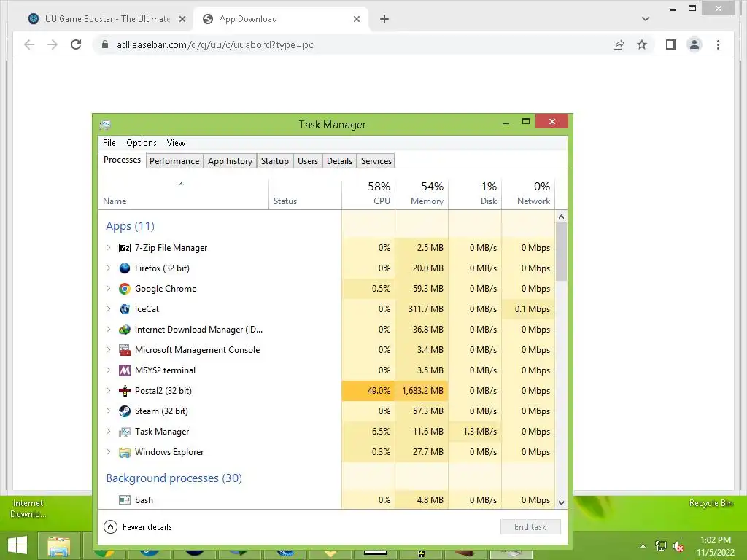Viewport: 747px width, 560px height.
Task: Select the Windows Explorer process icon
Action: (x=124, y=452)
